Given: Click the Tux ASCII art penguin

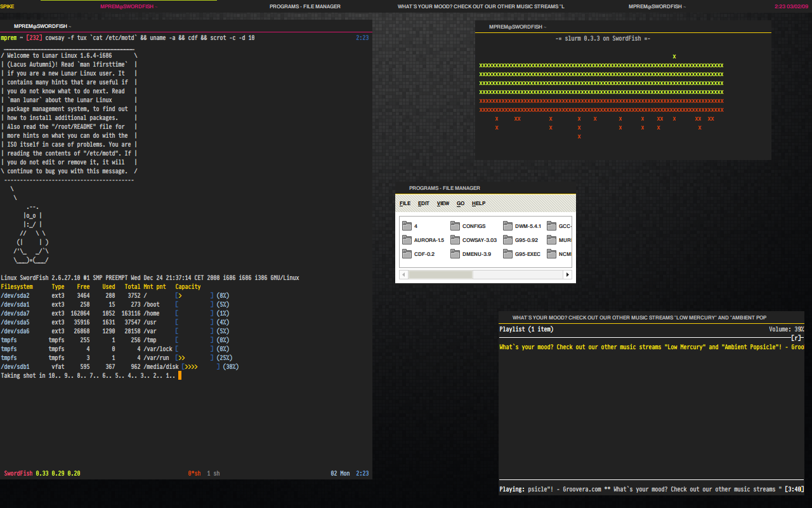Looking at the screenshot, I should (x=32, y=234).
